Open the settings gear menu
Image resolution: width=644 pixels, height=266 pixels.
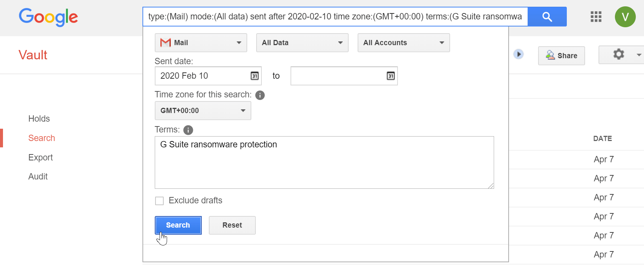tap(619, 54)
